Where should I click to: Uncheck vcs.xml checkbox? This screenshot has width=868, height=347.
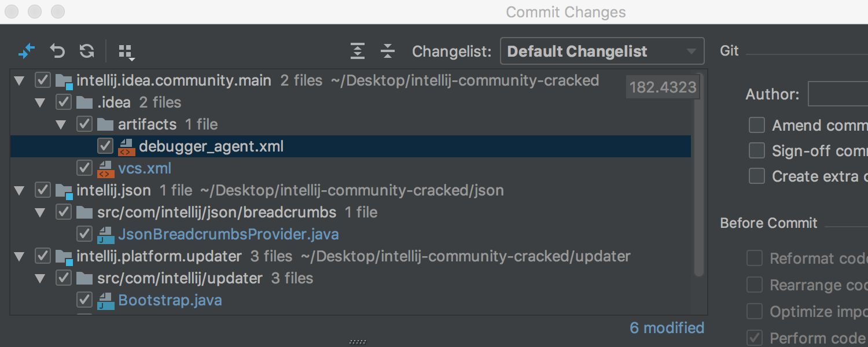(x=84, y=168)
